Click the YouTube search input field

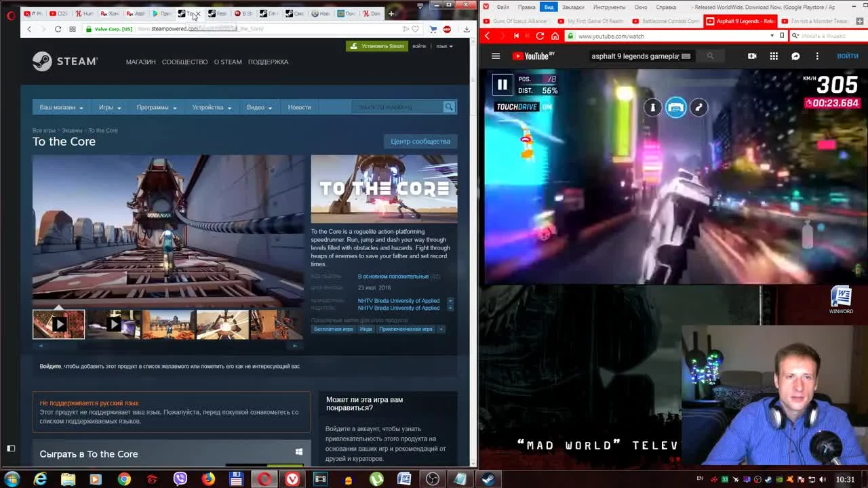click(635, 56)
